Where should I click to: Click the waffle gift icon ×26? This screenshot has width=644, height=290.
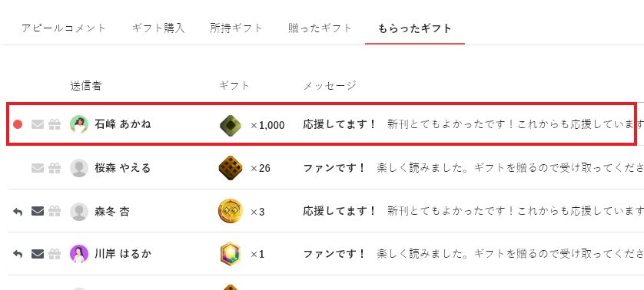click(x=231, y=168)
